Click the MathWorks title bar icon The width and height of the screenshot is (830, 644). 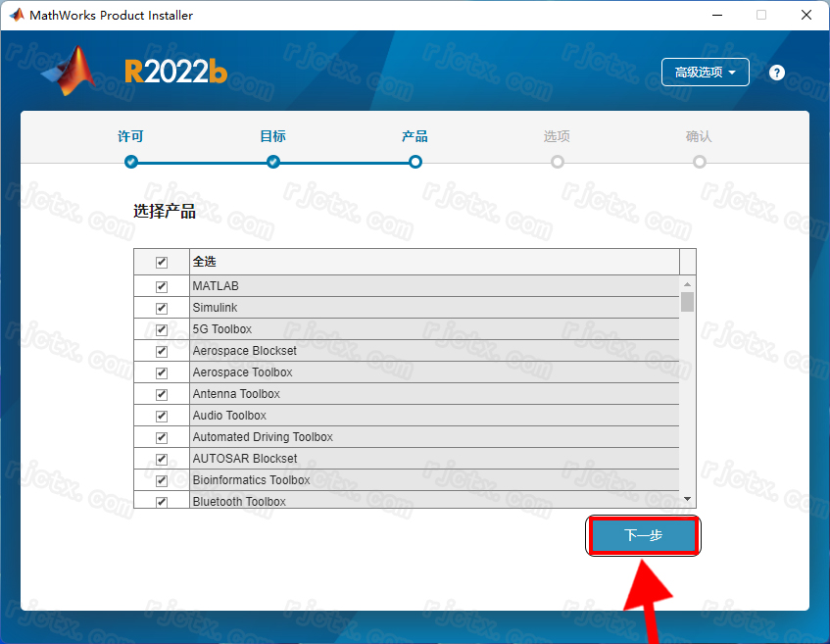pos(17,15)
